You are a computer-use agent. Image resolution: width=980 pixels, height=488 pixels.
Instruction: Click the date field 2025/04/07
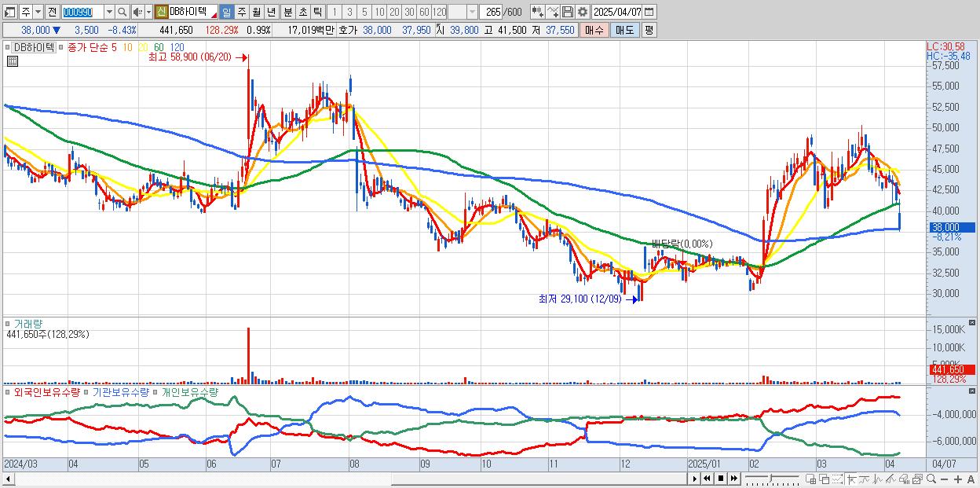coord(616,12)
